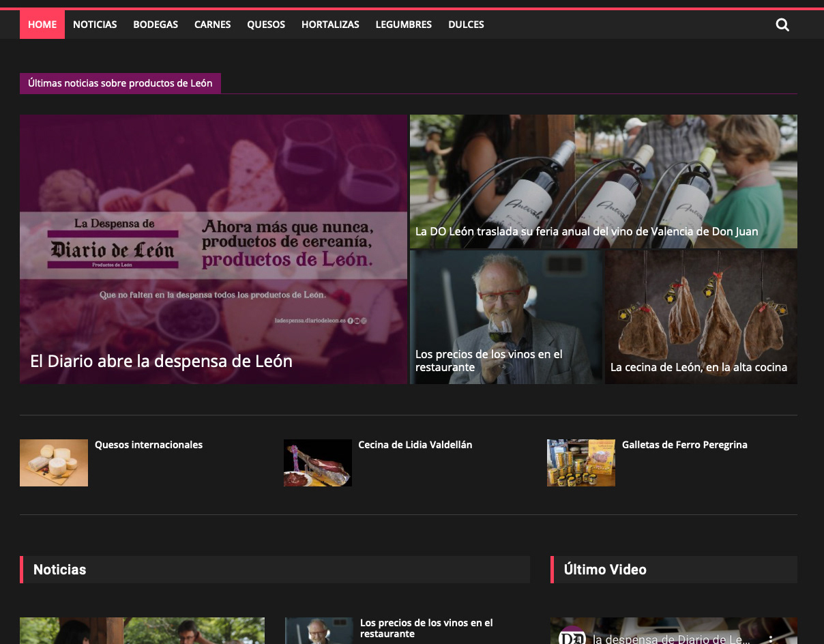Open the HORTALIZAS menu item
Image resolution: width=824 pixels, height=644 pixels.
330,25
